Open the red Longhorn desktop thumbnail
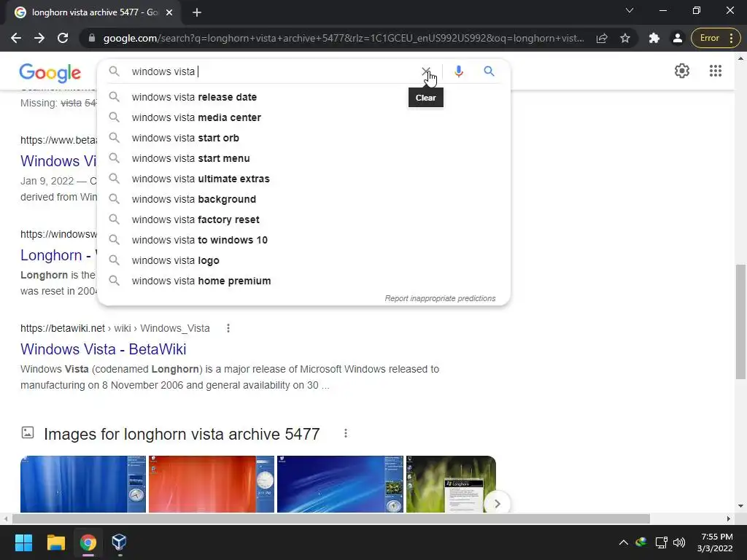 pos(212,484)
